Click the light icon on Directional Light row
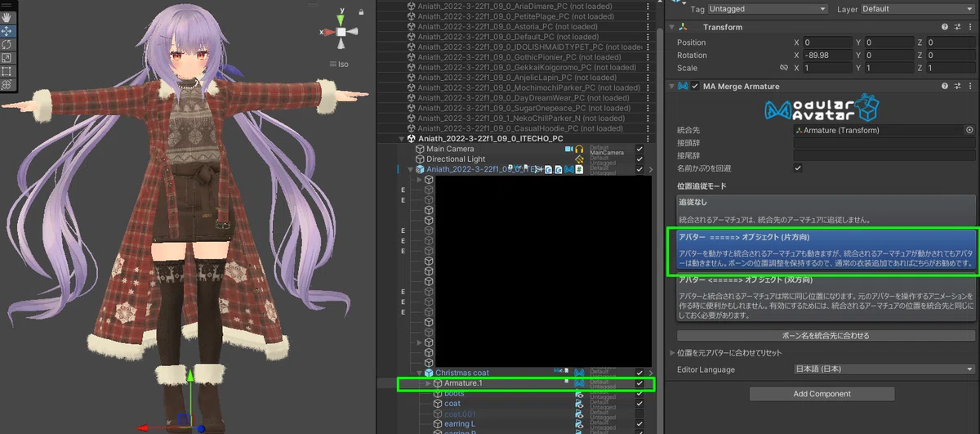The height and width of the screenshot is (434, 980). [579, 159]
